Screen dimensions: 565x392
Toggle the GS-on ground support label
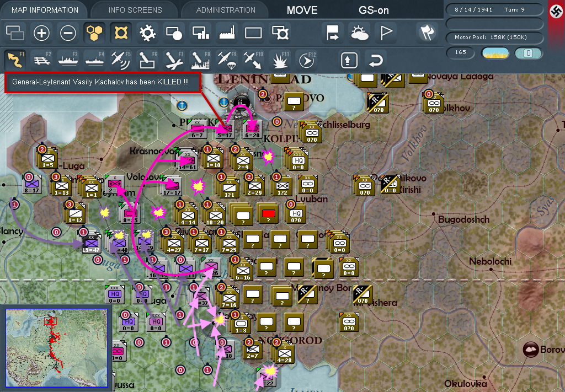[374, 10]
